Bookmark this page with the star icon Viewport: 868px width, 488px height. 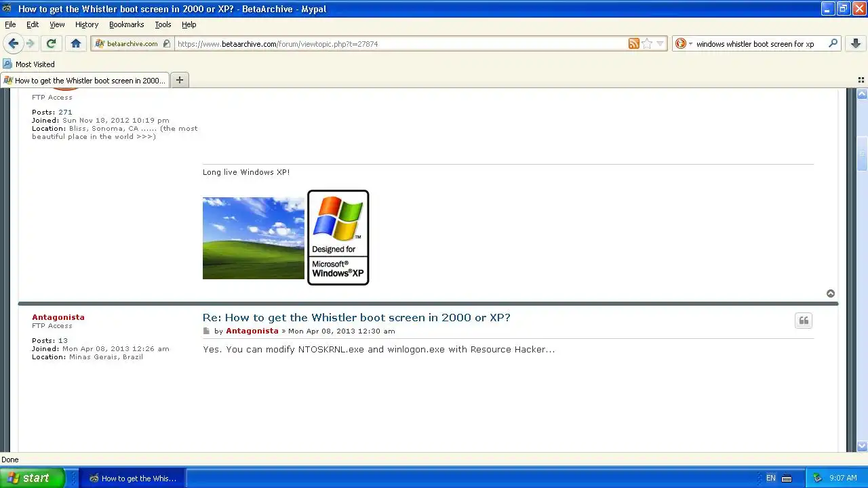click(x=647, y=43)
